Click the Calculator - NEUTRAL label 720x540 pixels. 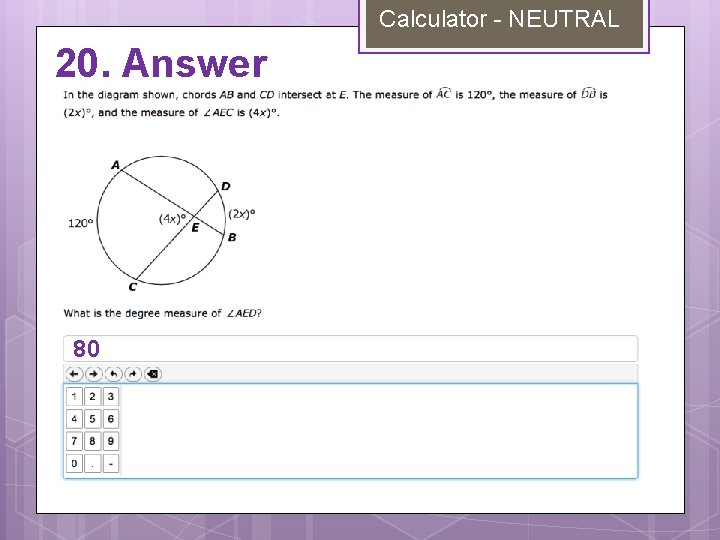coord(499,19)
